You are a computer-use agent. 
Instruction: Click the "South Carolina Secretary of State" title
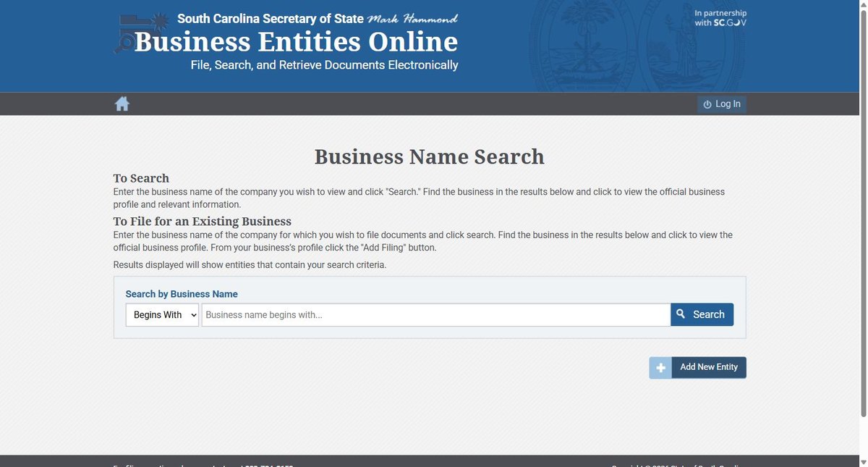pyautogui.click(x=271, y=18)
